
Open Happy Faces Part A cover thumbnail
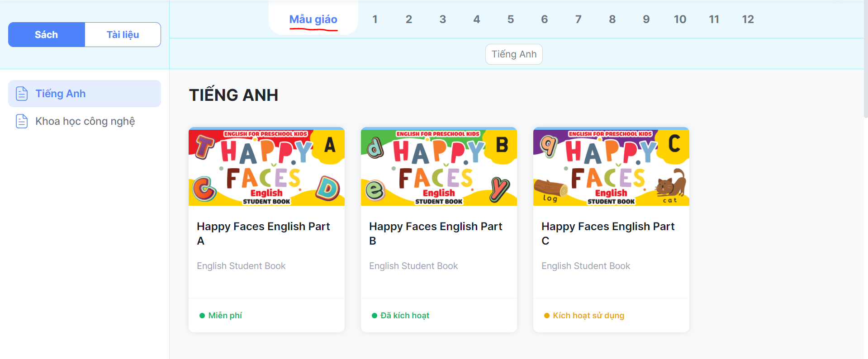coord(266,167)
